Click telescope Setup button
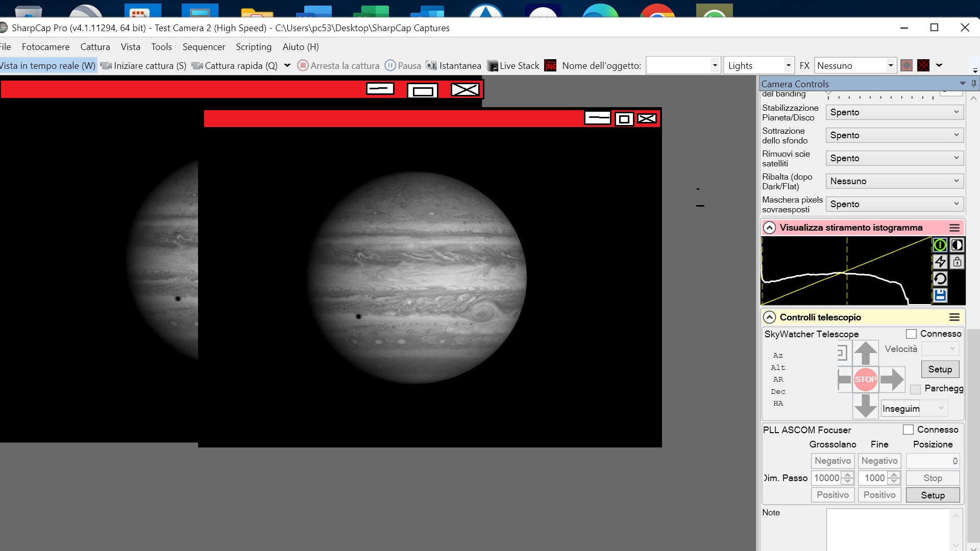980x551 pixels. pyautogui.click(x=940, y=369)
